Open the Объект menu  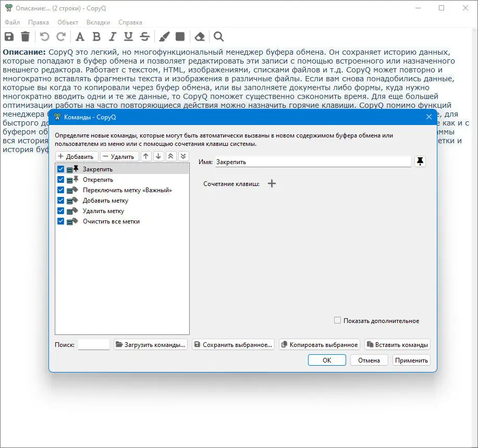pyautogui.click(x=68, y=22)
